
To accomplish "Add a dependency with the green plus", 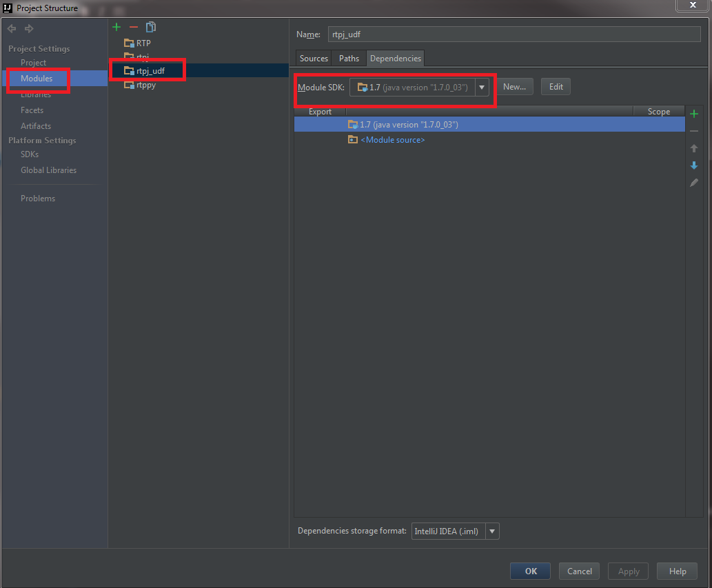I will click(694, 114).
